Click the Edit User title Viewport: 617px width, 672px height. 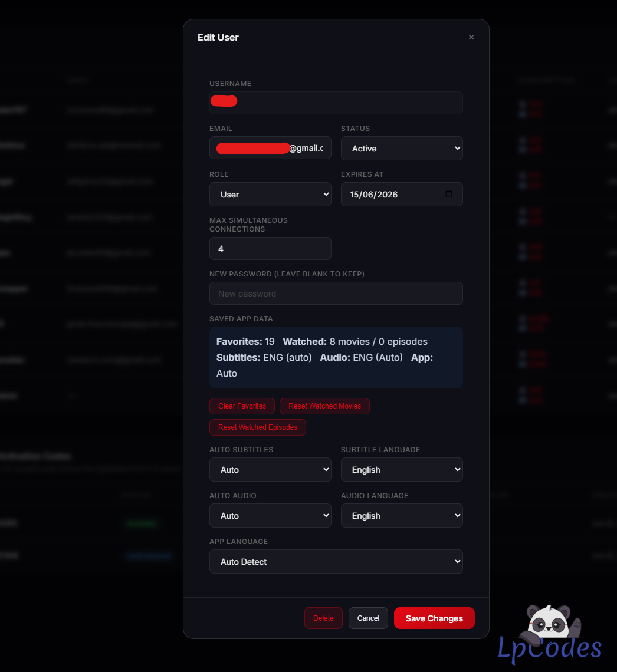[218, 37]
